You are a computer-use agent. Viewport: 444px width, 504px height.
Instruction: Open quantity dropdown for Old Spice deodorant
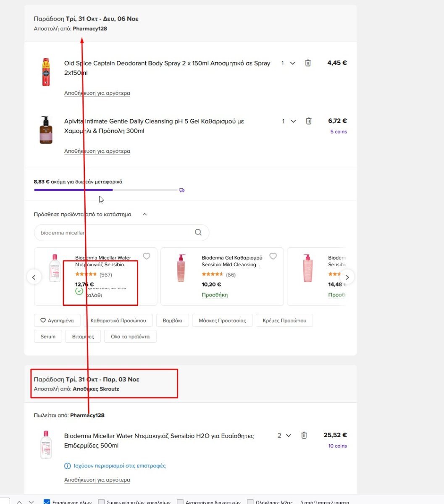[289, 63]
